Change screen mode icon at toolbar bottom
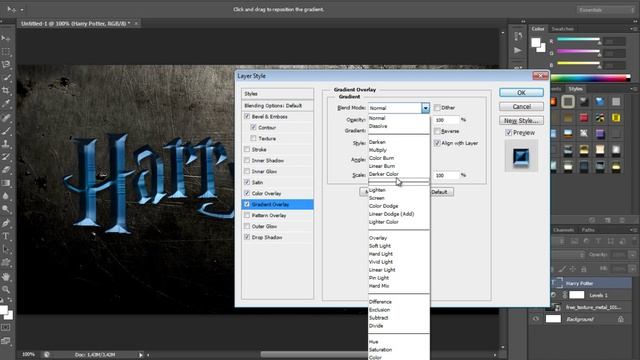 click(6, 341)
